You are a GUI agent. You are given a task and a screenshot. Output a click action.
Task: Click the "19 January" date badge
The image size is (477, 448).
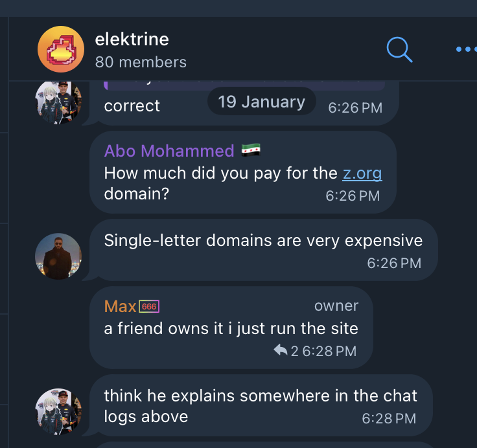(261, 102)
